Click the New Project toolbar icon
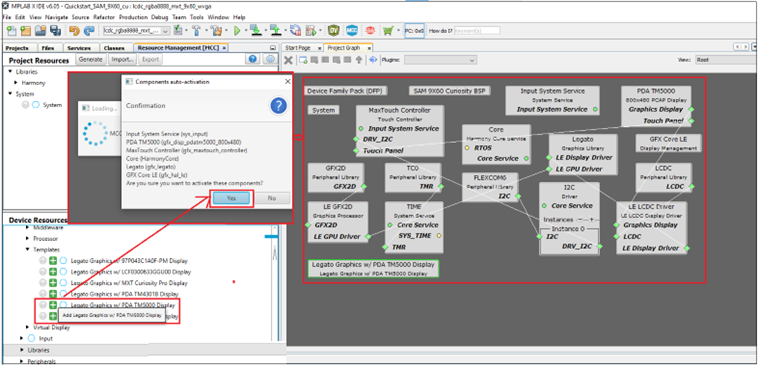 [x=25, y=30]
